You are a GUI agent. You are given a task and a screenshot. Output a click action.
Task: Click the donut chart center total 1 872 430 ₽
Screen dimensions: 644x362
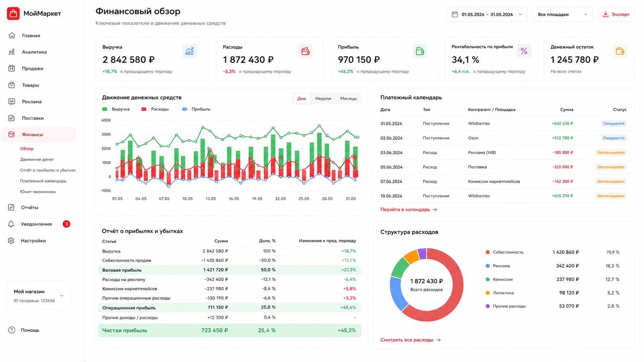[426, 281]
